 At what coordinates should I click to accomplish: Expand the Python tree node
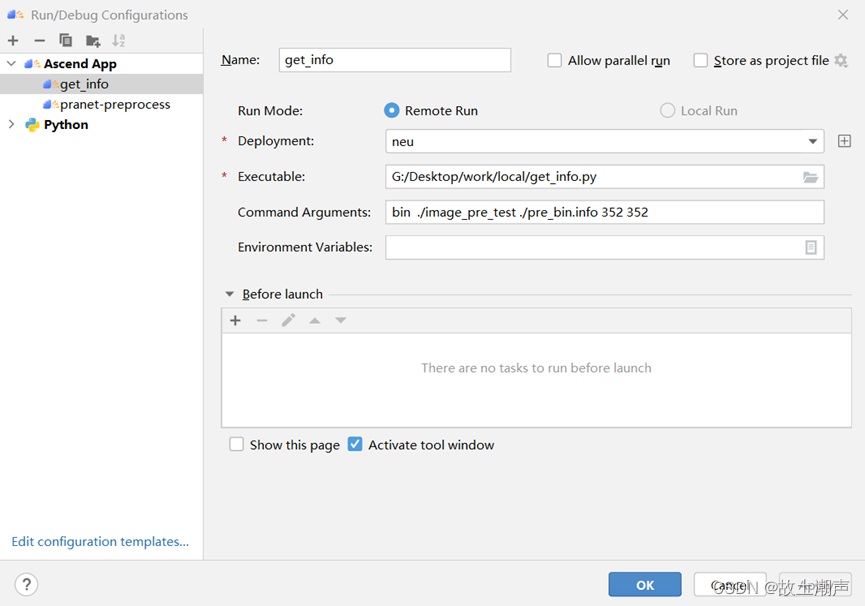[12, 125]
